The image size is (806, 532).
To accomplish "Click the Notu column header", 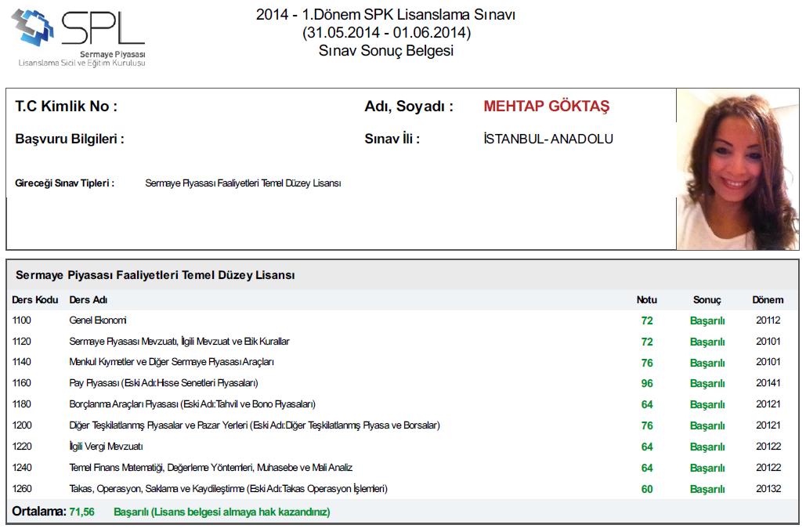I will pyautogui.click(x=647, y=299).
